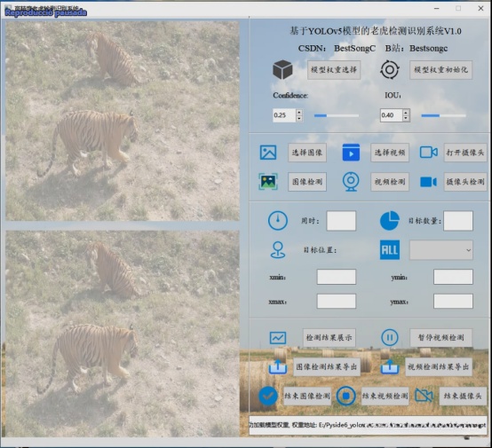Click the clock icon beside 用时
The image size is (492, 448).
[278, 221]
